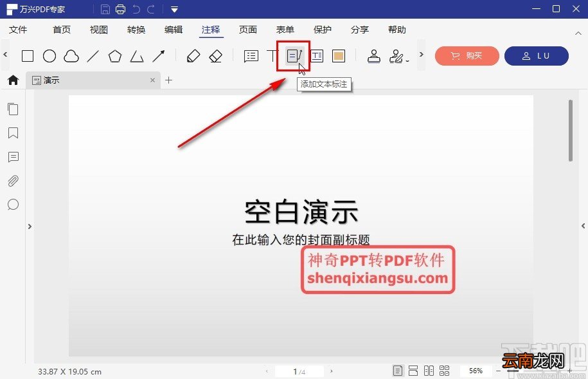Viewport: 588px width, 379px height.
Task: Select the arrow drawing tool
Action: point(159,56)
